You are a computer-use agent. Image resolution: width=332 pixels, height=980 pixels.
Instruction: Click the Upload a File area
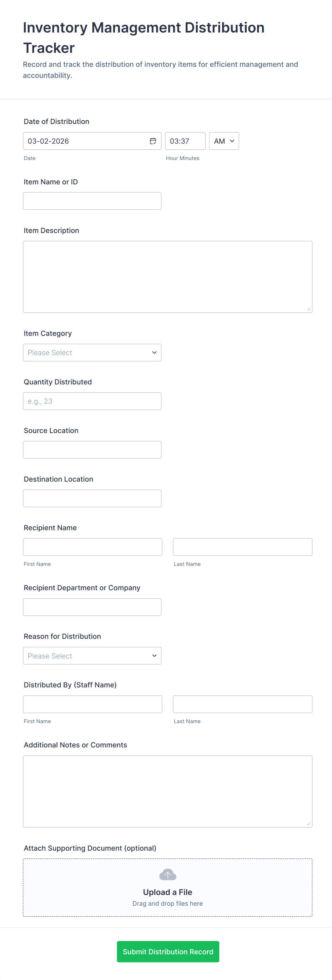pos(167,892)
